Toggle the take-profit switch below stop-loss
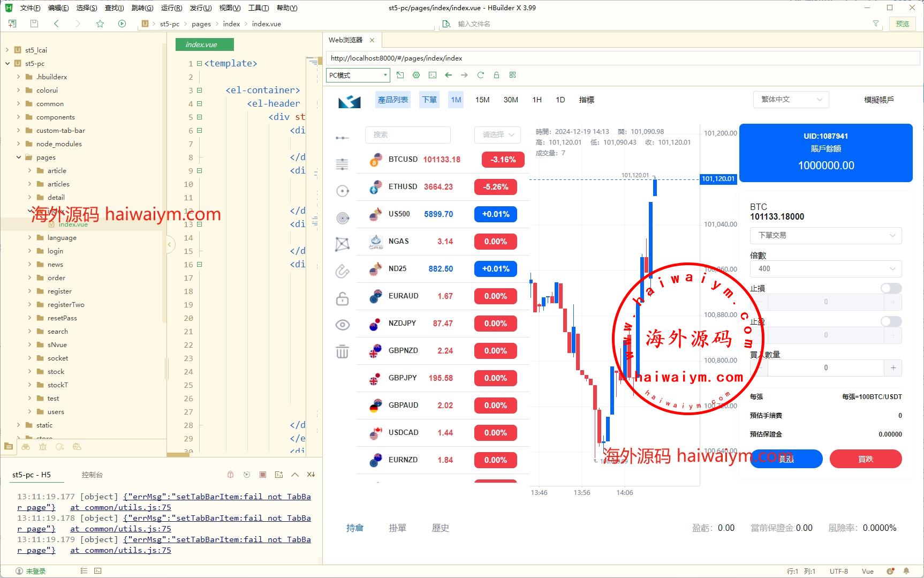This screenshot has height=578, width=924. [891, 321]
